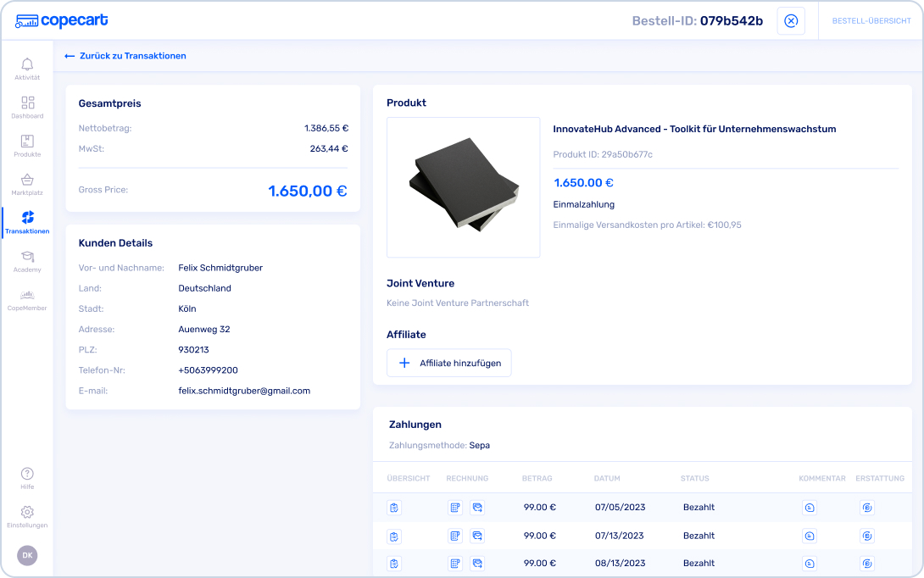Send invoice mail icon for 08/13/2023 payment
Image resolution: width=924 pixels, height=578 pixels.
tap(477, 564)
